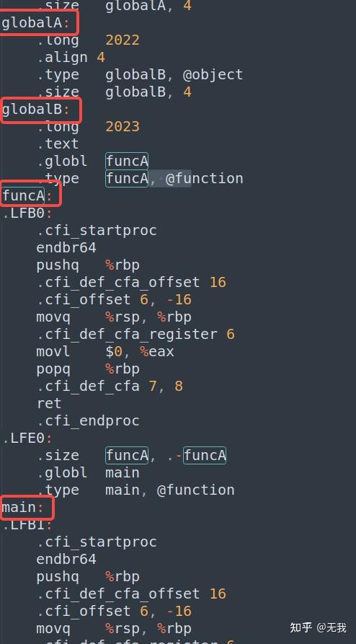This screenshot has height=644, width=356.
Task: Click the ret instruction
Action: point(49,404)
